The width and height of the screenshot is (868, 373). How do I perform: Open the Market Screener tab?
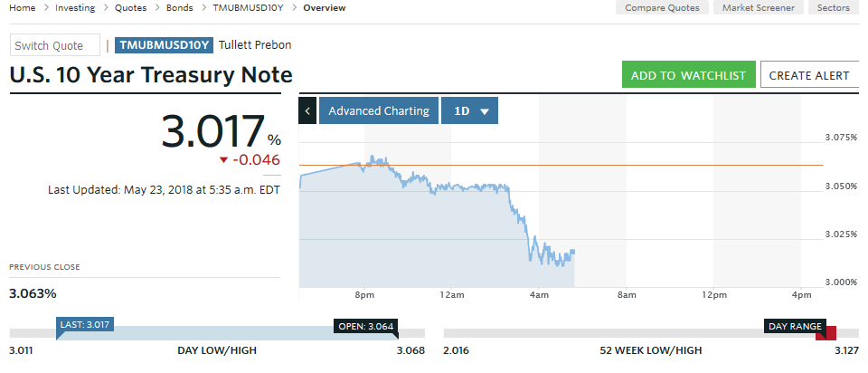pyautogui.click(x=758, y=8)
